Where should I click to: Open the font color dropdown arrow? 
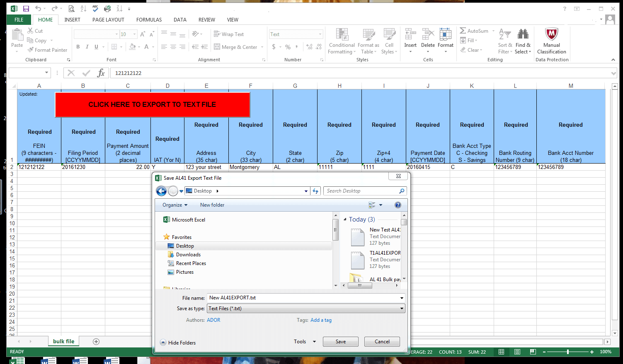(152, 47)
